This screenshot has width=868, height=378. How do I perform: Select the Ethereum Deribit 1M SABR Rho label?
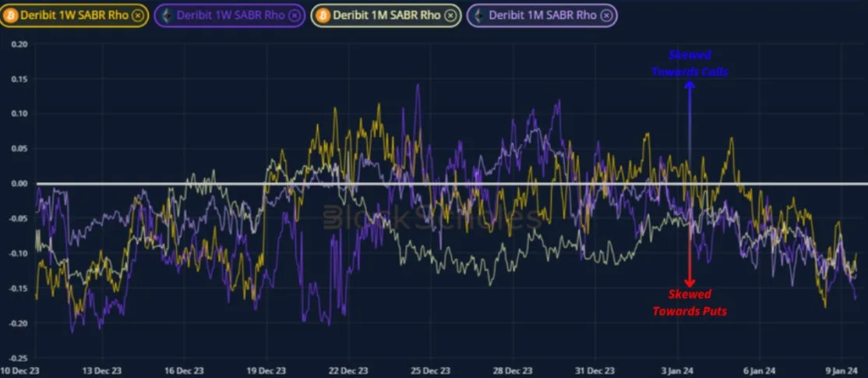pyautogui.click(x=544, y=16)
